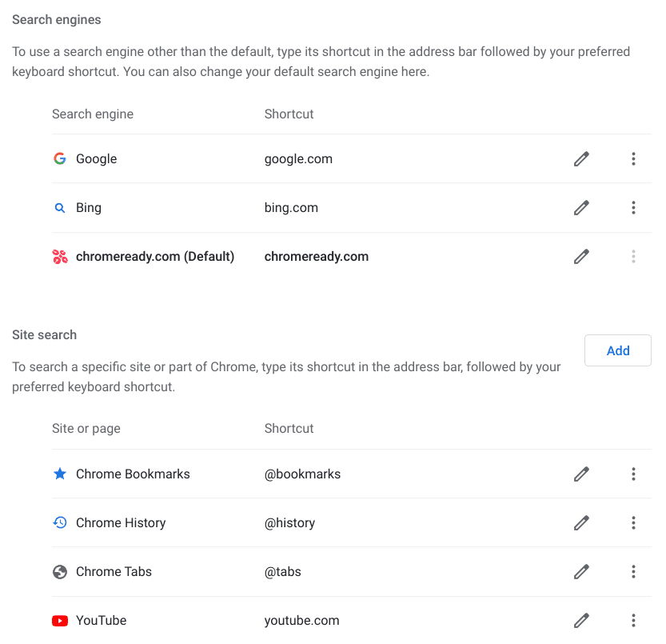Select the YouTube row label
666x644 pixels.
coord(101,621)
